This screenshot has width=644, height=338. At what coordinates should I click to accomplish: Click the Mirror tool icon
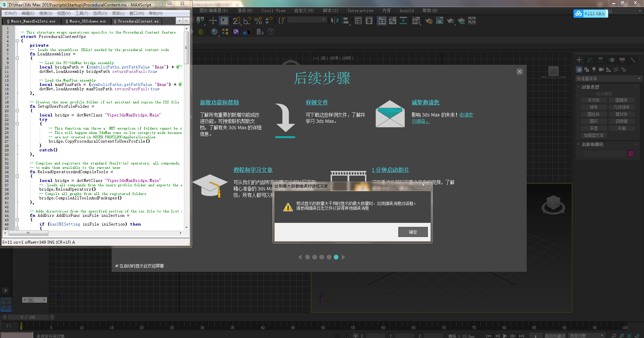coord(334,21)
